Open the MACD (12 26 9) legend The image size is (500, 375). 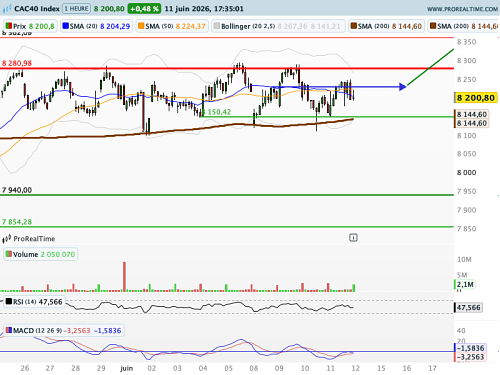tap(64, 331)
